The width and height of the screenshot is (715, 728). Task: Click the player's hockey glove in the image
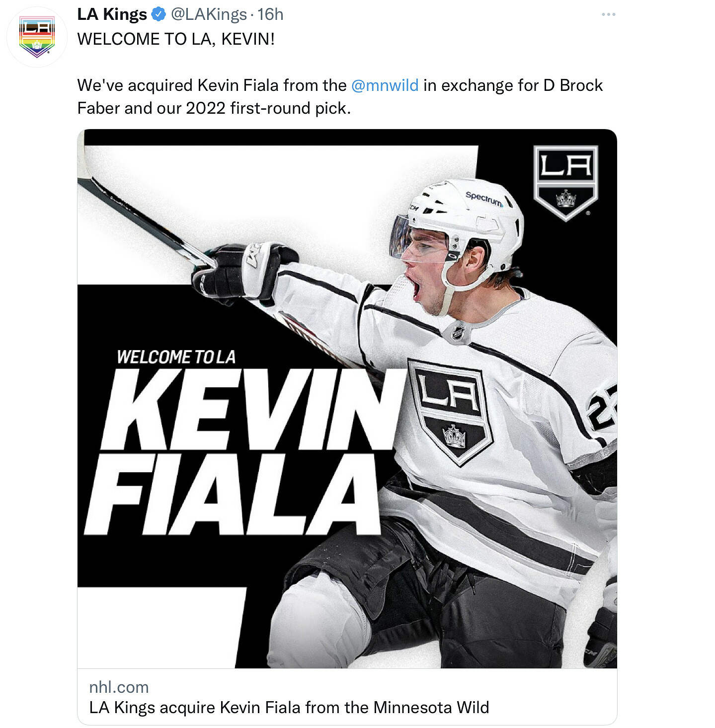coord(243,271)
